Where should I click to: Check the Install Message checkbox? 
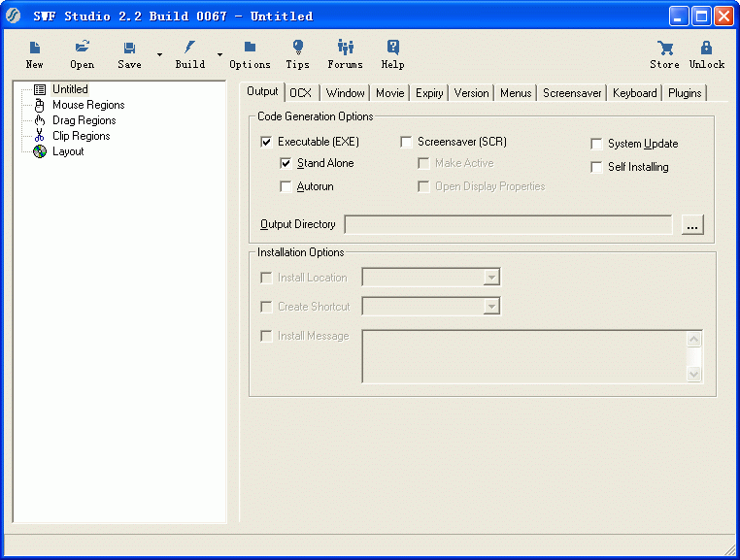pos(266,337)
